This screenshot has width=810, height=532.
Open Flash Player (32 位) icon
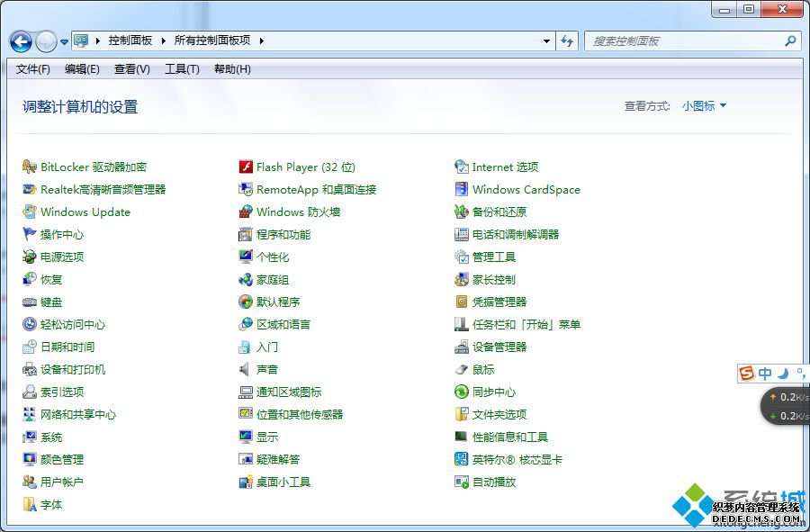coord(246,167)
